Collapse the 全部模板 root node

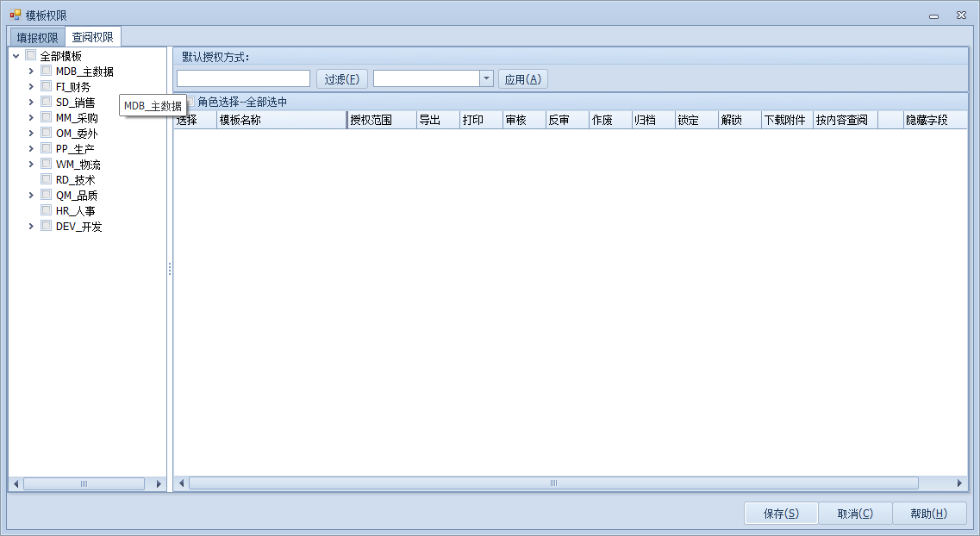pyautogui.click(x=16, y=56)
